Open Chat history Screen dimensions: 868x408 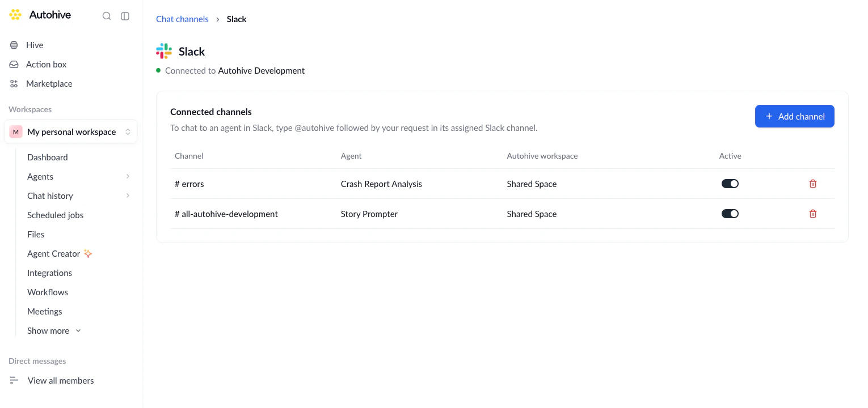click(50, 196)
